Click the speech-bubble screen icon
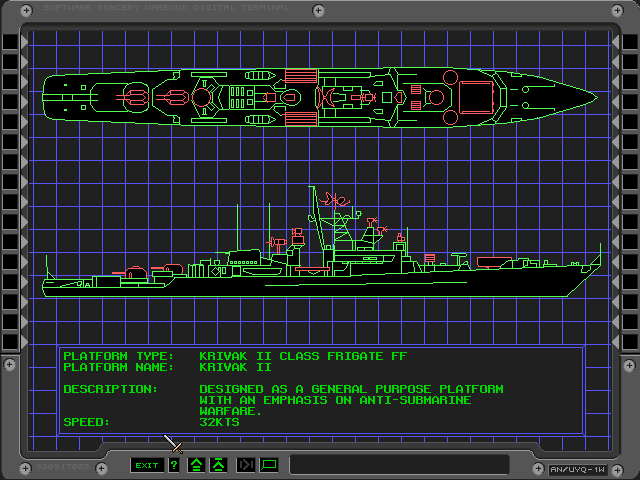 click(269, 465)
